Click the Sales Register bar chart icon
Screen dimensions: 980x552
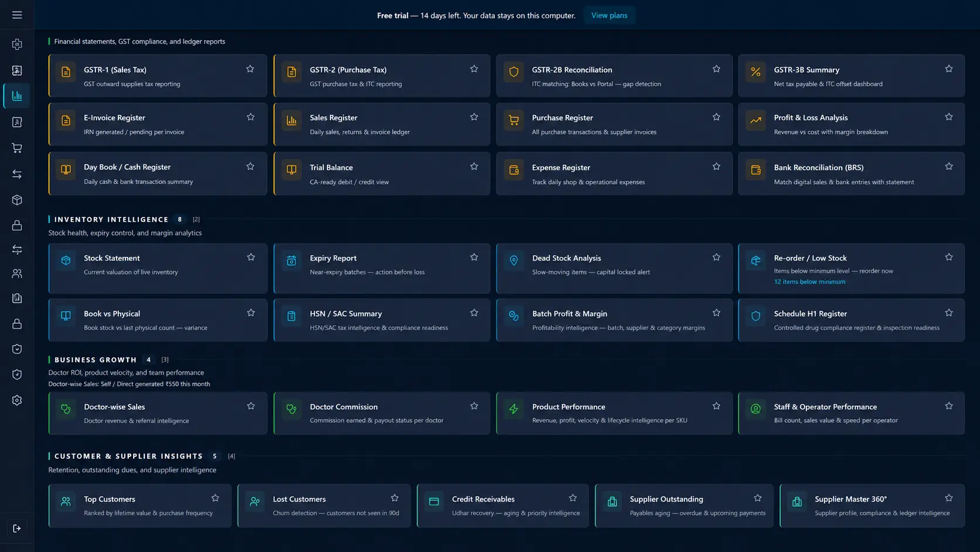[291, 120]
